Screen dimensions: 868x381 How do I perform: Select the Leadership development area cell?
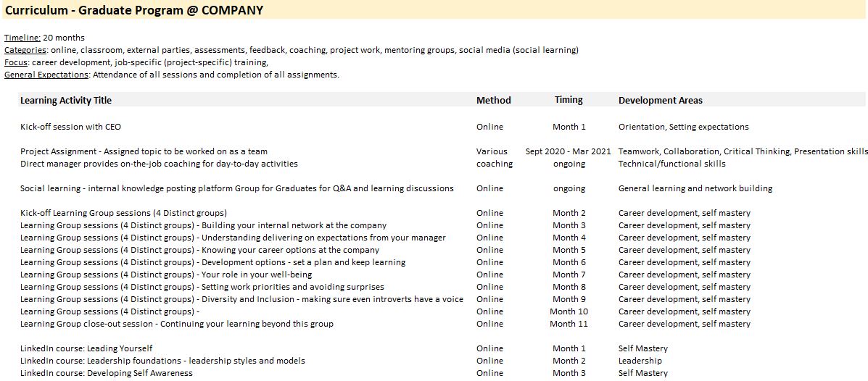click(640, 361)
